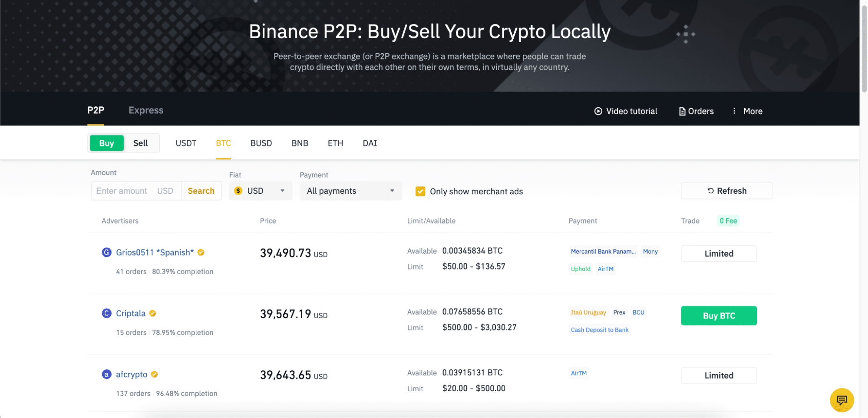Click the Mercantil Bank Panam... payment tag
The width and height of the screenshot is (868, 418).
pos(603,252)
